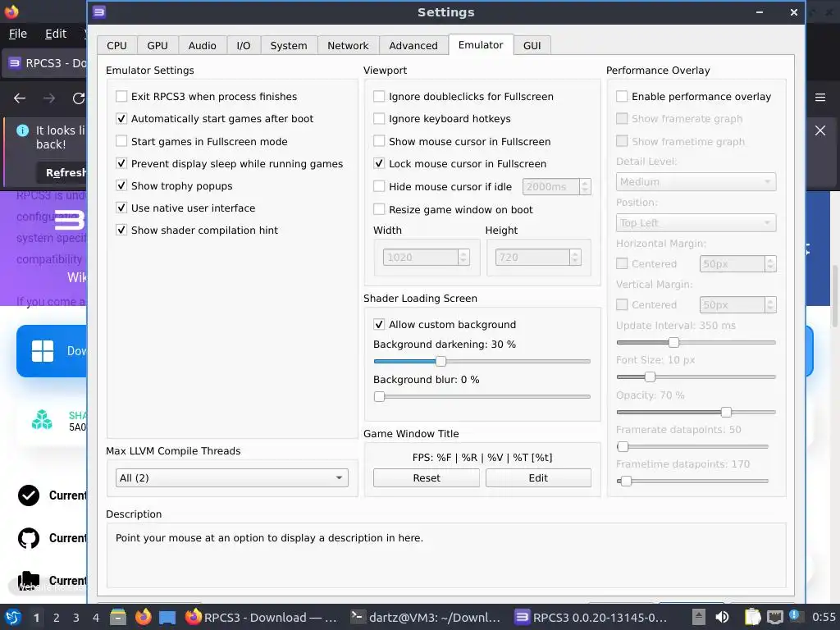Click the show desktop taskbar icon
840x630 pixels.
coord(167,618)
